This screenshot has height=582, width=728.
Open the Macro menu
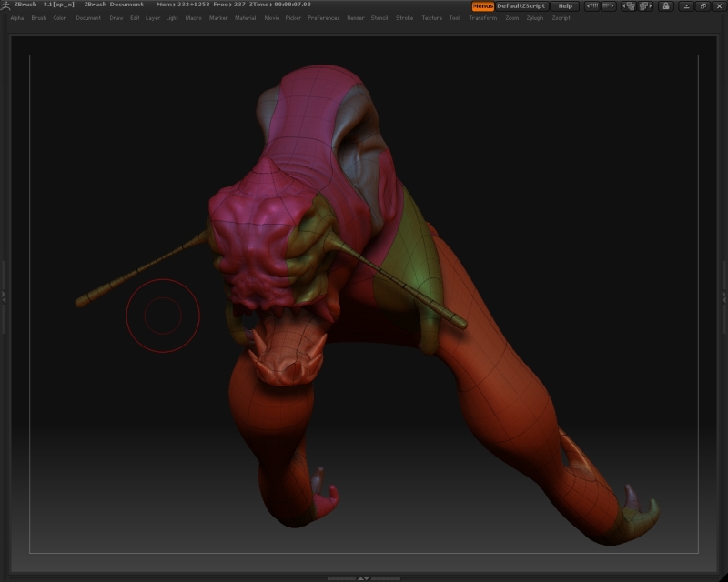[194, 18]
